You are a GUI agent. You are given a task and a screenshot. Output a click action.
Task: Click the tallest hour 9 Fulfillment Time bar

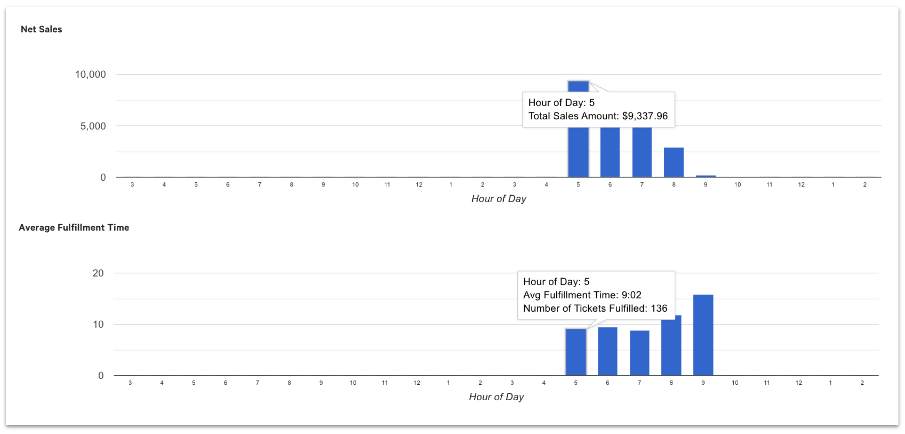(x=703, y=335)
